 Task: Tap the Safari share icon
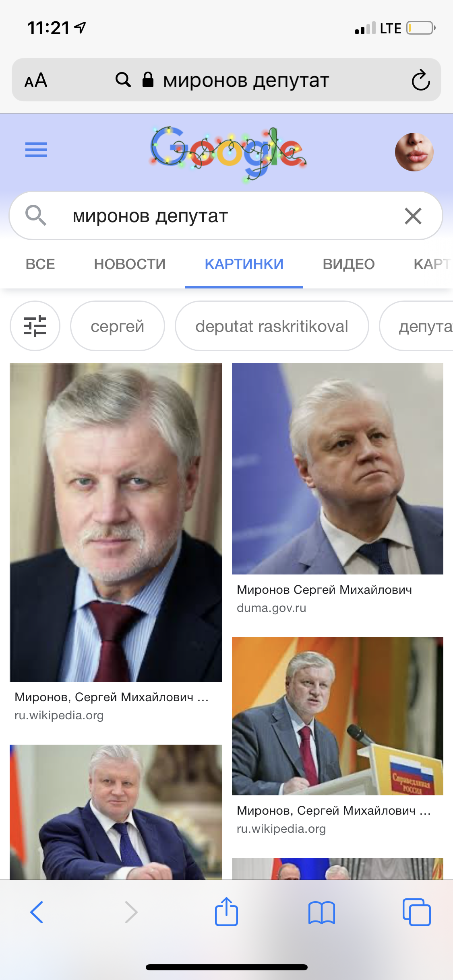[226, 912]
